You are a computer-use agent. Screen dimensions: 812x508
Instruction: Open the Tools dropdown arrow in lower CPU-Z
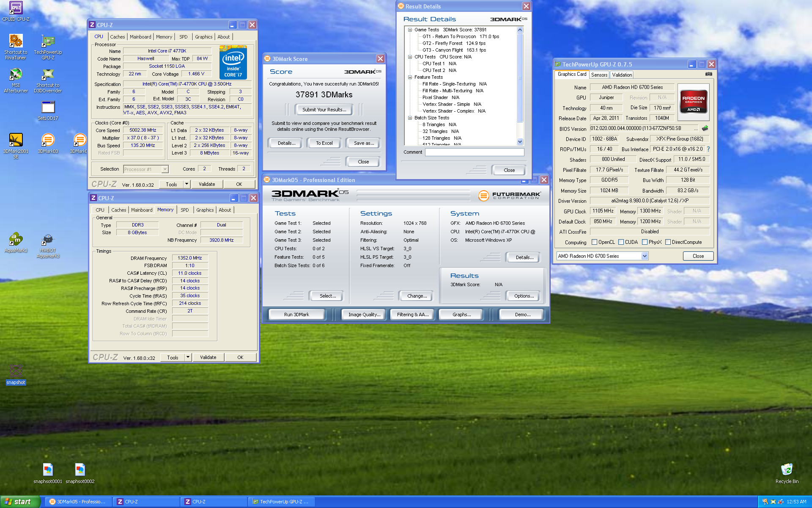tap(188, 357)
